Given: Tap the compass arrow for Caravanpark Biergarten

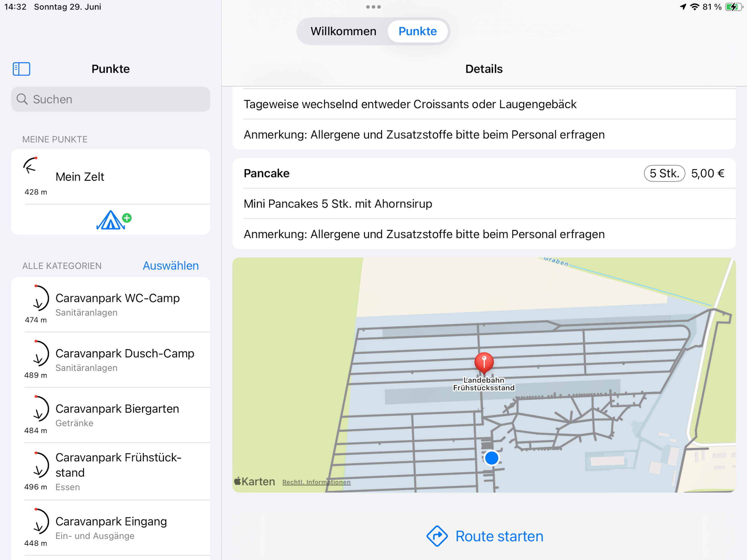Looking at the screenshot, I should [x=41, y=408].
